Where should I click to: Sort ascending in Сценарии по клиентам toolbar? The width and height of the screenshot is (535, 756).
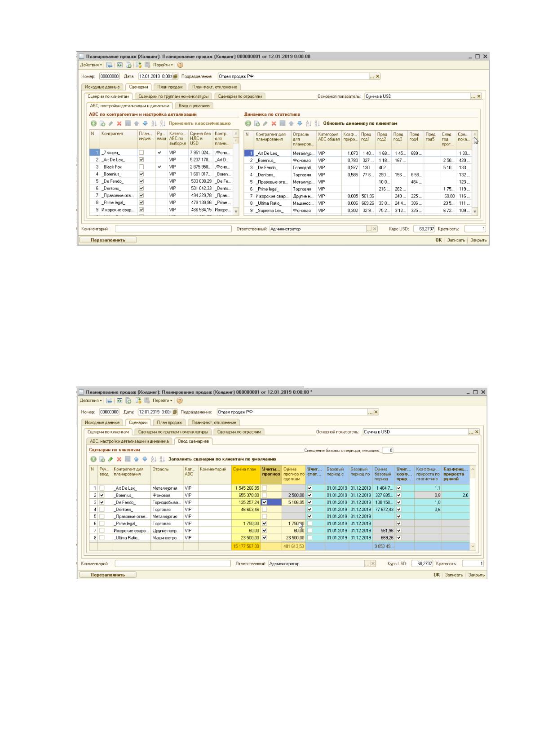154,459
